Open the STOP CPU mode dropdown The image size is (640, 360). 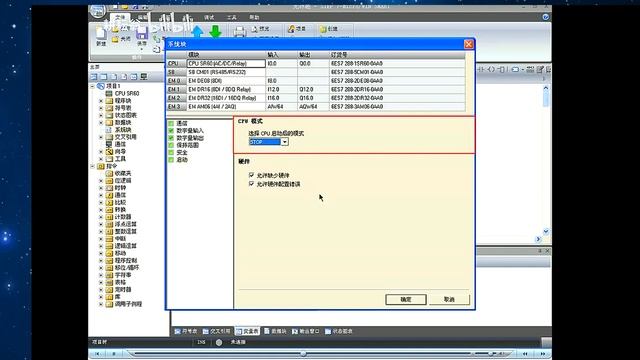click(284, 142)
